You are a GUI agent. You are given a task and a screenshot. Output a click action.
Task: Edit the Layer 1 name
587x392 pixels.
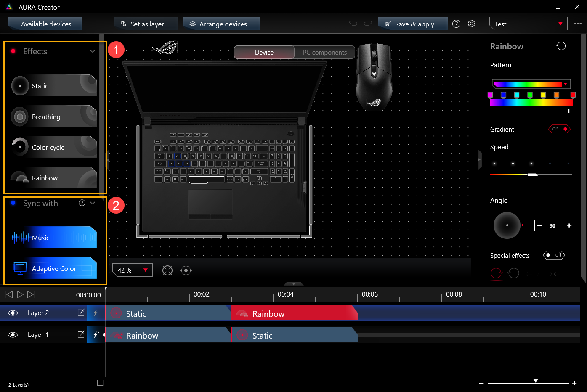coord(81,334)
